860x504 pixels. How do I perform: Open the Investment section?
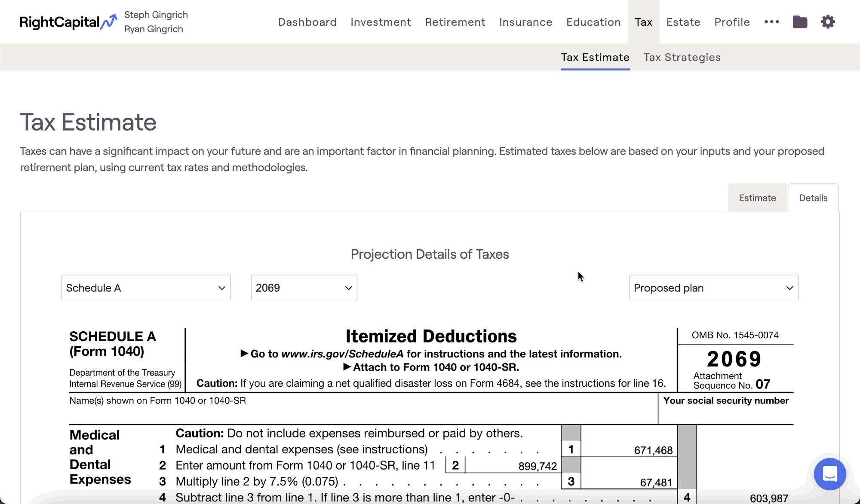click(x=381, y=22)
